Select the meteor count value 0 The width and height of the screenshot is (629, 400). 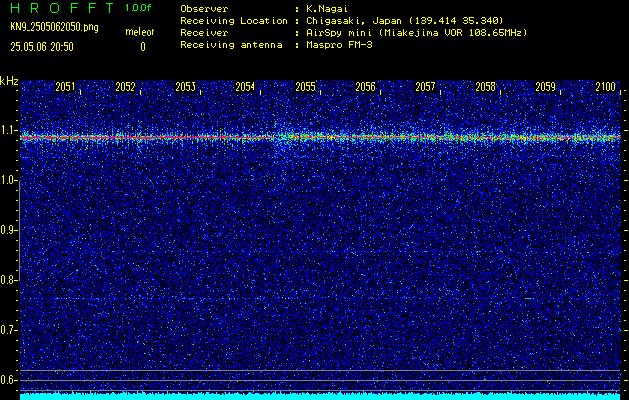pos(143,47)
